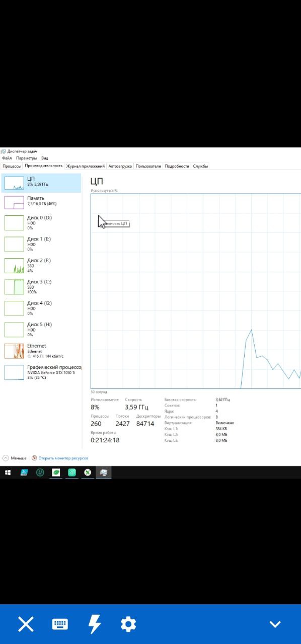
Task: Open the Подробности tab
Action: point(177,166)
